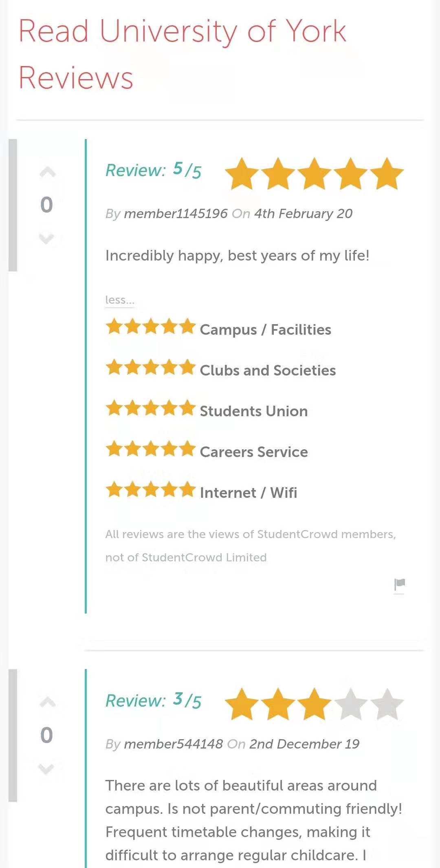Open member1145196 reviewer name
The image size is (440, 868).
[176, 214]
